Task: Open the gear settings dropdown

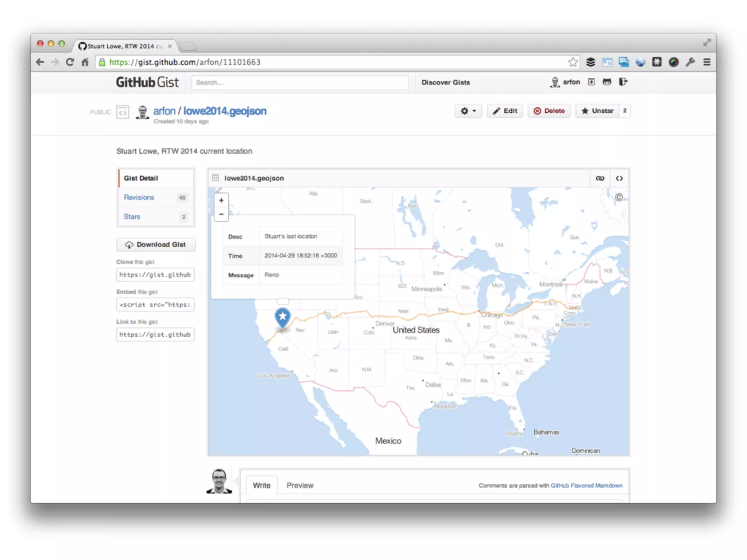Action: tap(468, 111)
